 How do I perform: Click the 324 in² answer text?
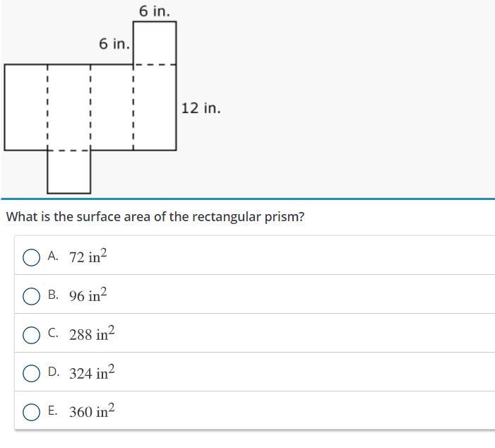(x=92, y=372)
